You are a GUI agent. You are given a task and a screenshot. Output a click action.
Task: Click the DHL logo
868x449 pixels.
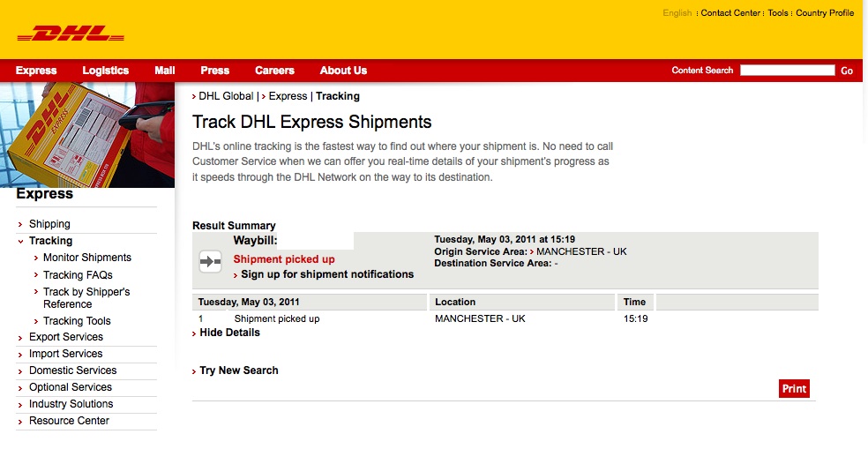[71, 34]
